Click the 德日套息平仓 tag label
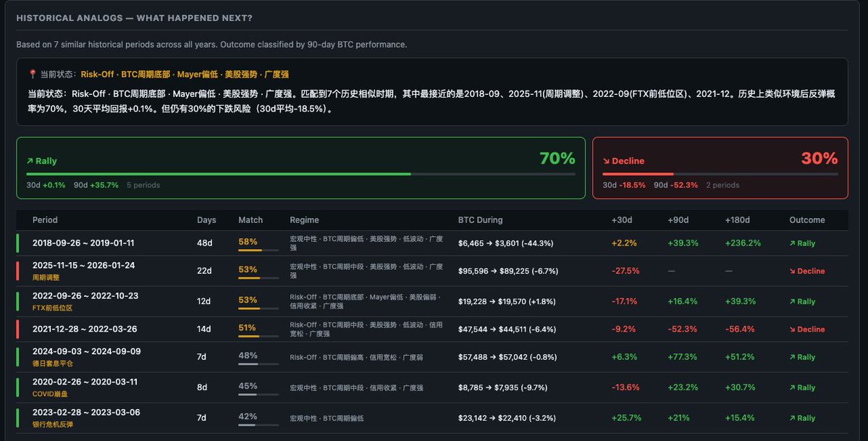 click(52, 364)
